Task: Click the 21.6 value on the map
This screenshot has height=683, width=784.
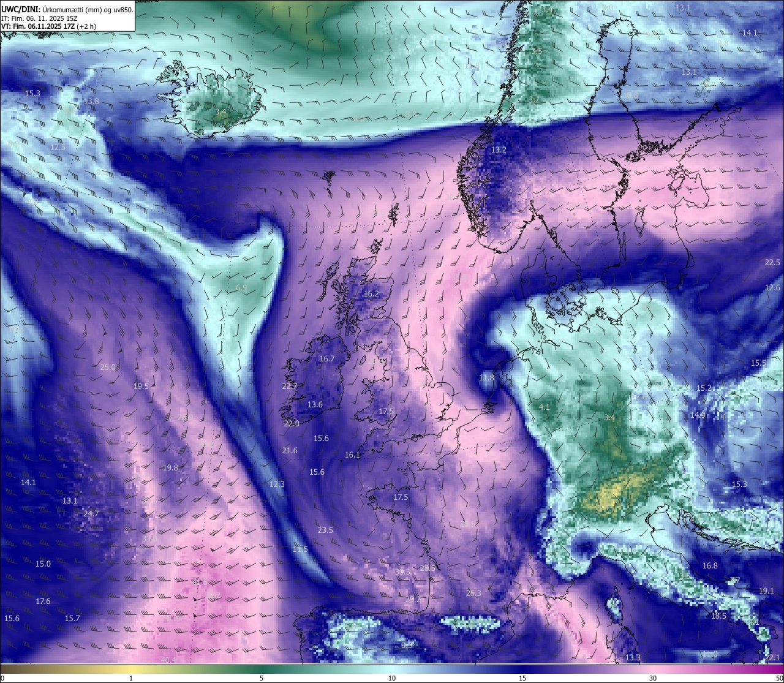Action: click(290, 451)
